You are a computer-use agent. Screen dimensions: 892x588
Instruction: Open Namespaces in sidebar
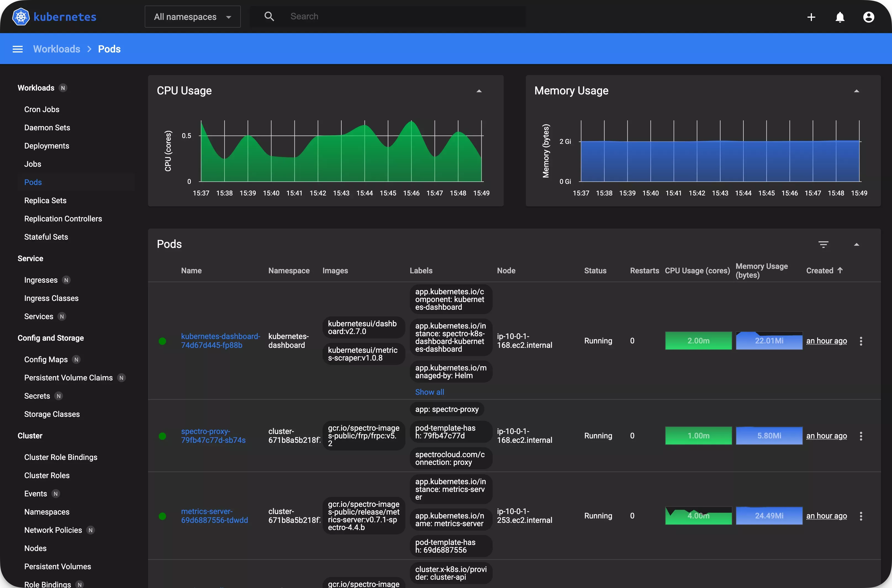point(47,512)
